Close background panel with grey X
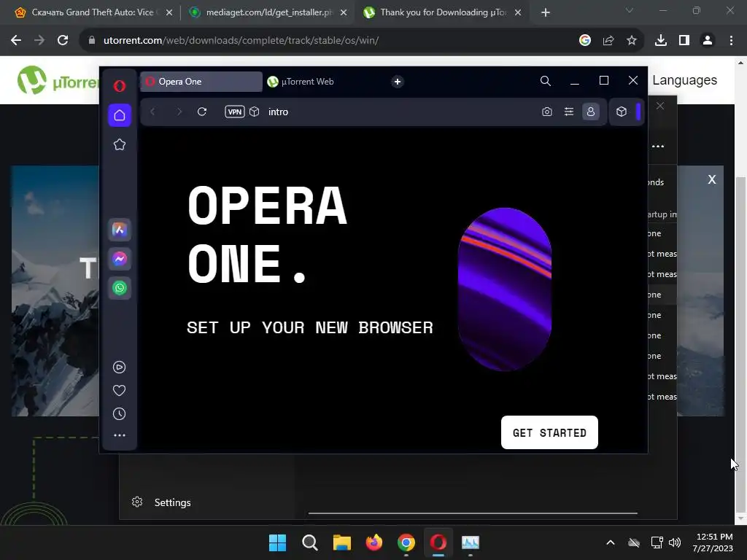 659,106
